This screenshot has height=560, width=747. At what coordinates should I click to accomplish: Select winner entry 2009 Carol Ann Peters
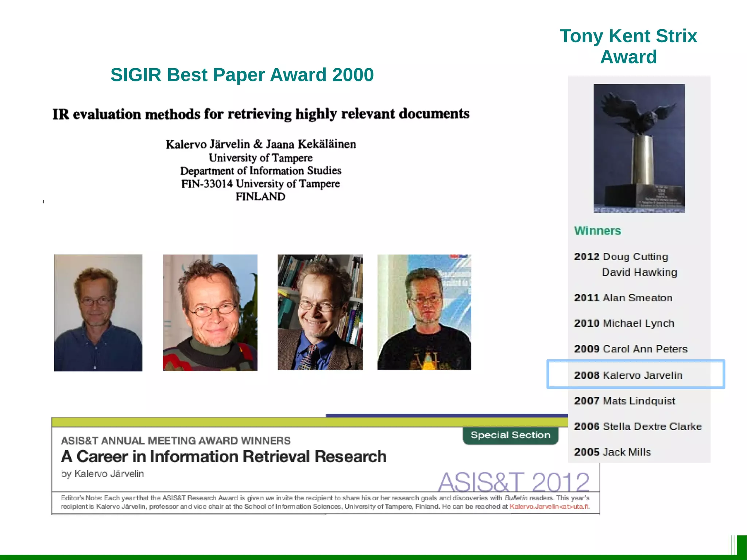pyautogui.click(x=631, y=349)
